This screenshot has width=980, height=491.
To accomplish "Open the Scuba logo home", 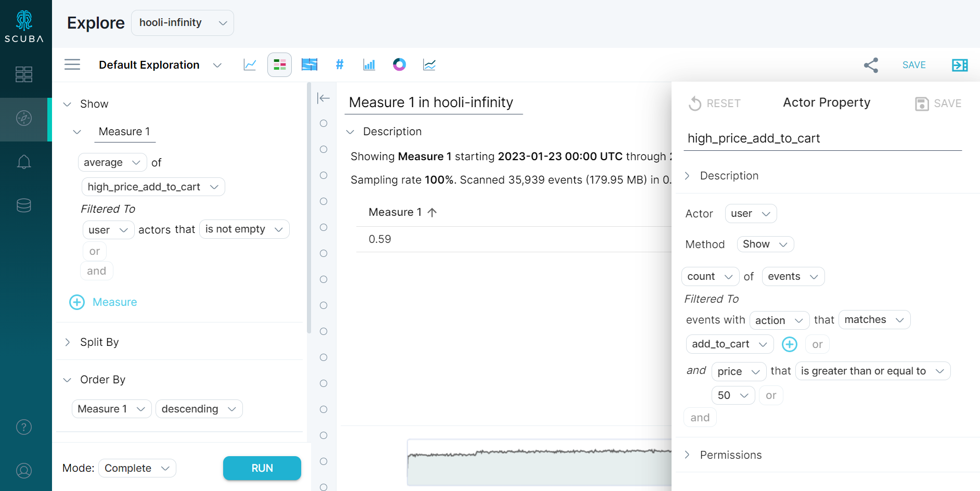I will coord(24,26).
